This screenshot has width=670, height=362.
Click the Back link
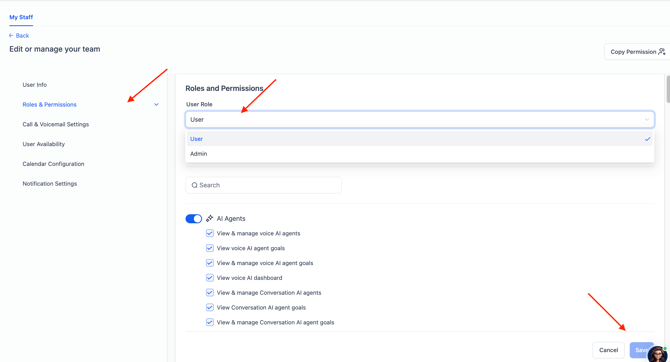pyautogui.click(x=19, y=35)
